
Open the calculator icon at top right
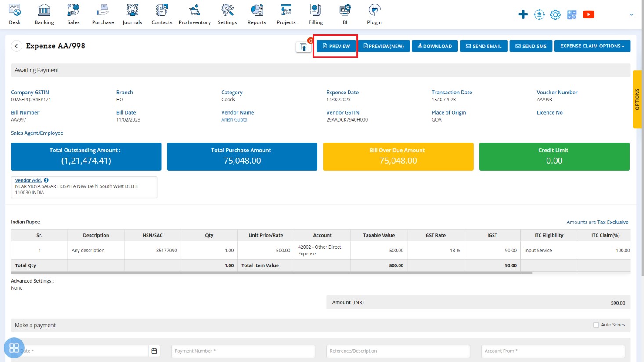pos(572,14)
